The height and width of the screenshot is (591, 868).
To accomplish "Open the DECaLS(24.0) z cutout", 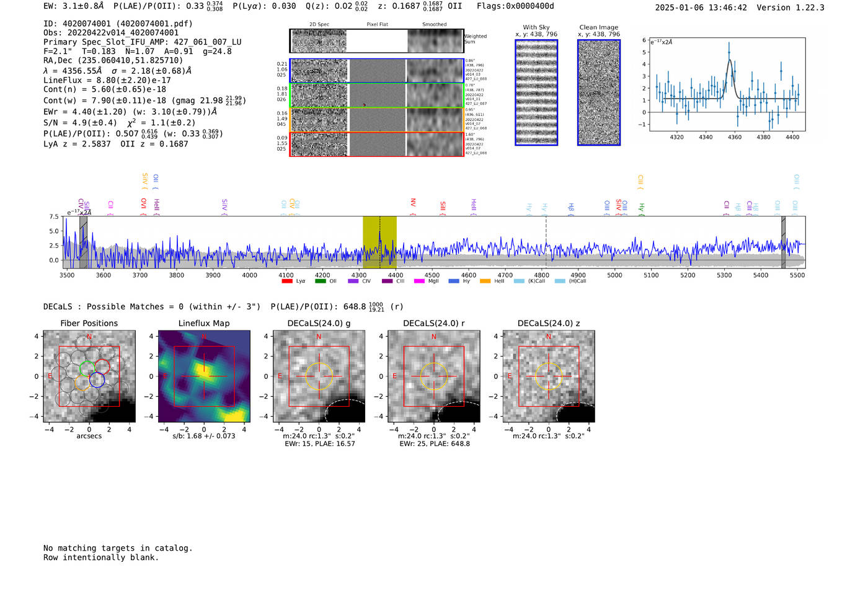I will coord(548,376).
